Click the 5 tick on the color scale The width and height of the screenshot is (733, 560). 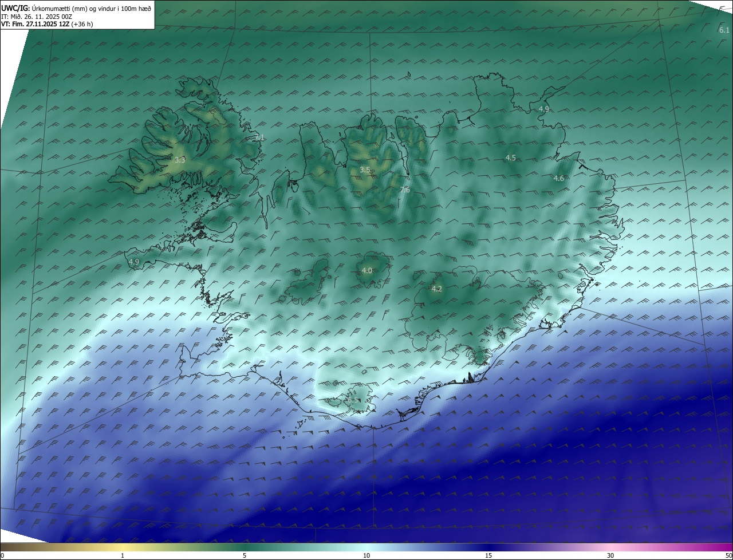coord(245,555)
